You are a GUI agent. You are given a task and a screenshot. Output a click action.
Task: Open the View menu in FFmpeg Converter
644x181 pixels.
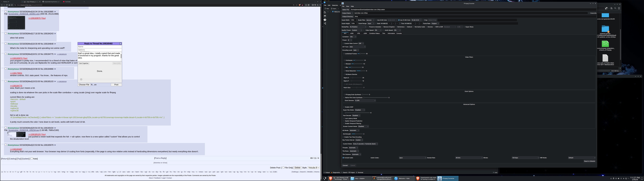(x=347, y=6)
